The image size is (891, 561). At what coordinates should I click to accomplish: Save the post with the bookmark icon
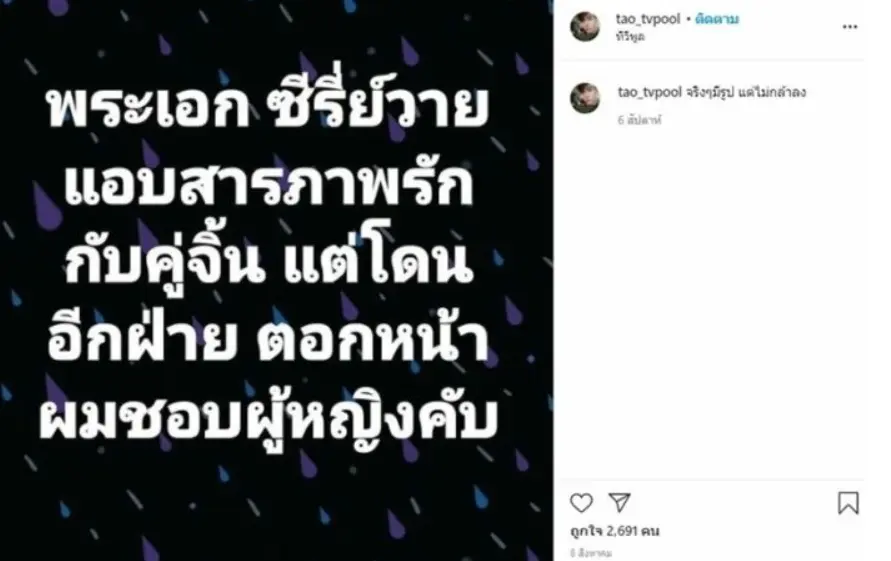(x=848, y=502)
